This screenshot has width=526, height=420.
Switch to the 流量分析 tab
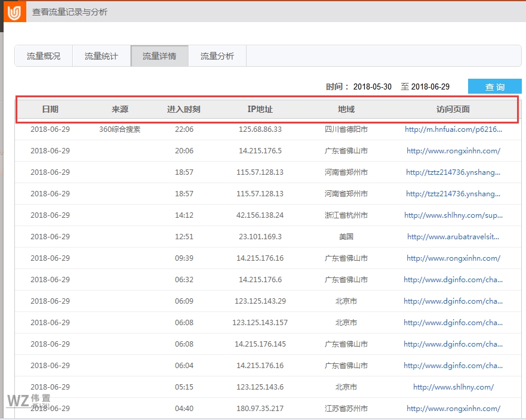click(x=217, y=55)
